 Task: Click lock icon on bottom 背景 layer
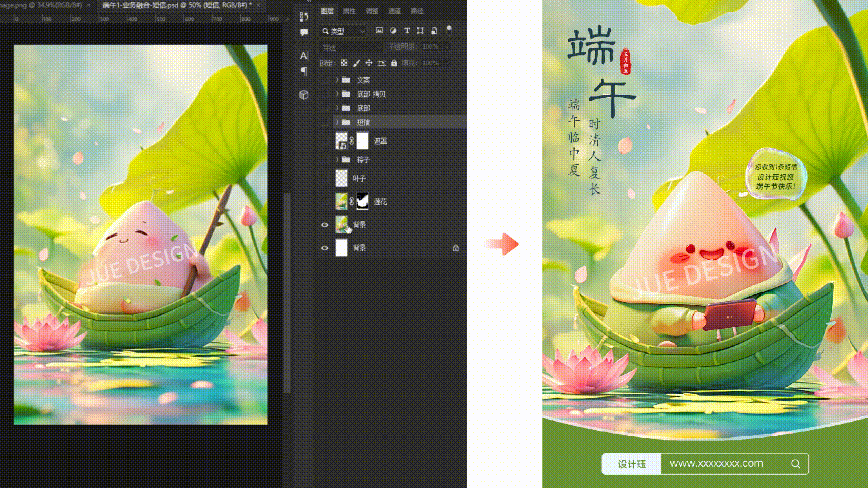pos(456,248)
